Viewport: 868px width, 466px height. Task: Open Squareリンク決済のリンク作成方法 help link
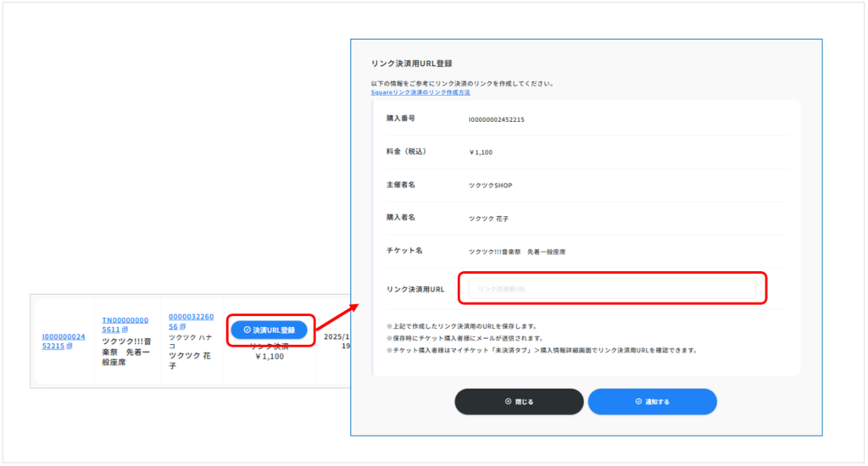tap(420, 92)
